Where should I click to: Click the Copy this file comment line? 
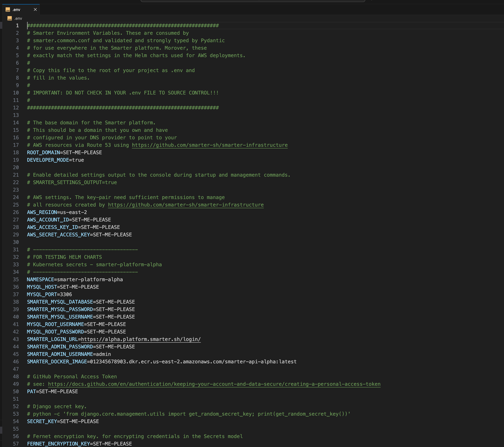pos(111,70)
